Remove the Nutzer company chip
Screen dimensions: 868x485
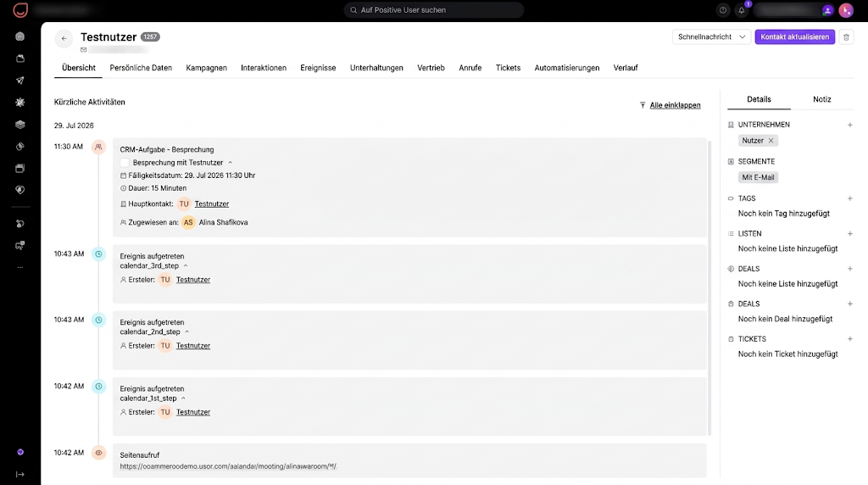[x=771, y=141]
